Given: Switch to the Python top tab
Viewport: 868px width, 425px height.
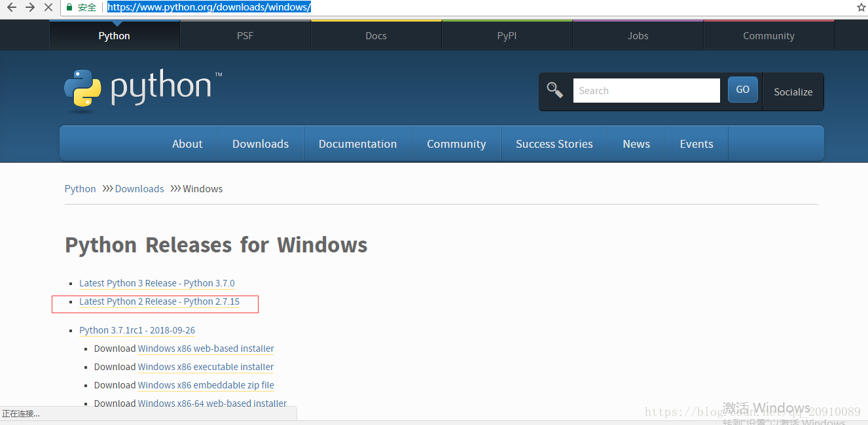Looking at the screenshot, I should (x=115, y=35).
